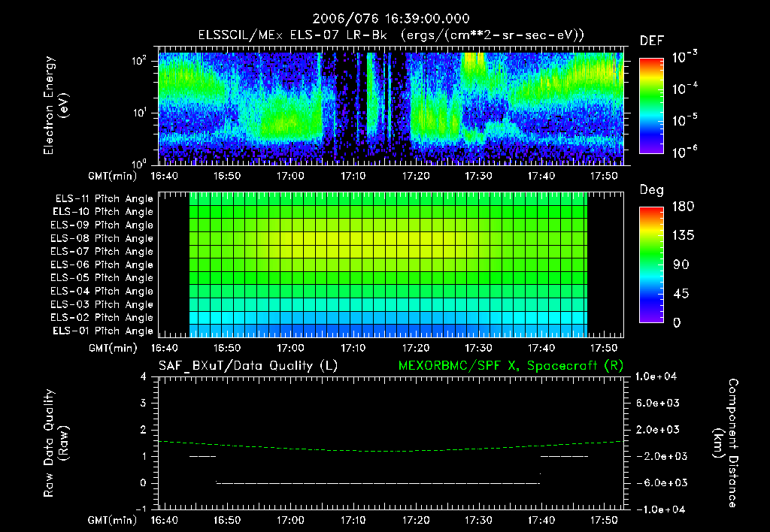770x532 pixels.
Task: Click '17:30' on the pitch angle time axis
Action: point(478,348)
